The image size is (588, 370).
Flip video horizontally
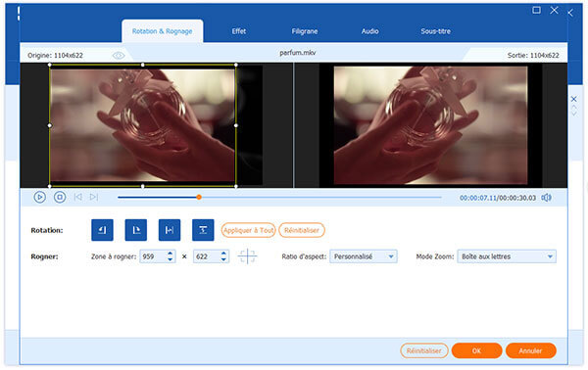tap(170, 230)
